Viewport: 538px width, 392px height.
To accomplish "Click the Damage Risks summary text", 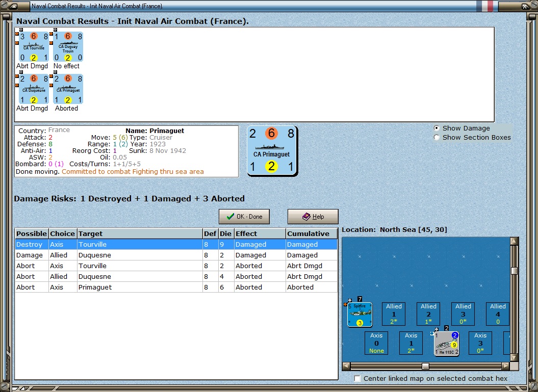I will (130, 199).
